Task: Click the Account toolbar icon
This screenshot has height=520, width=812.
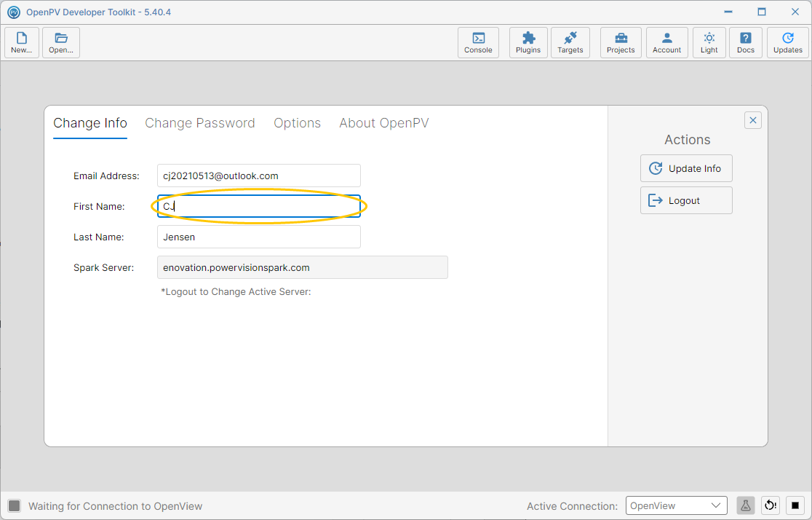Action: click(x=667, y=42)
